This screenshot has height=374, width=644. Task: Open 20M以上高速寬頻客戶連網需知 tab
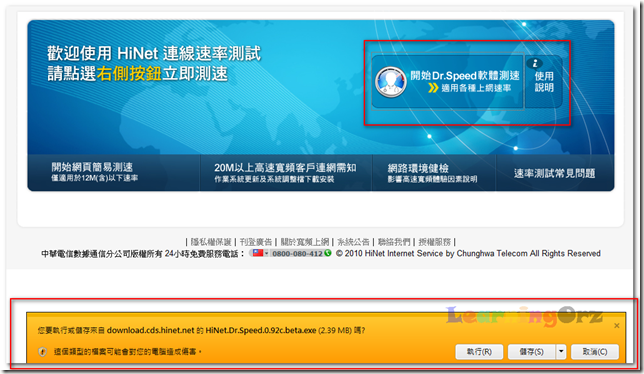(x=285, y=172)
